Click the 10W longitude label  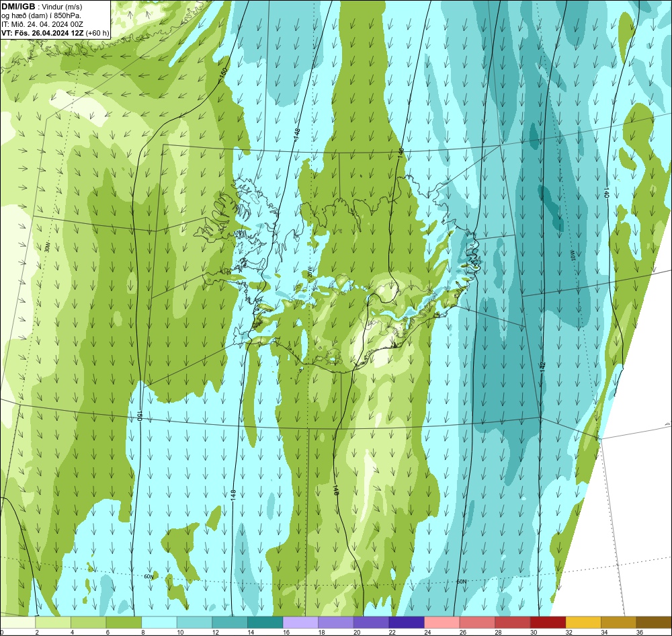pos(573,256)
